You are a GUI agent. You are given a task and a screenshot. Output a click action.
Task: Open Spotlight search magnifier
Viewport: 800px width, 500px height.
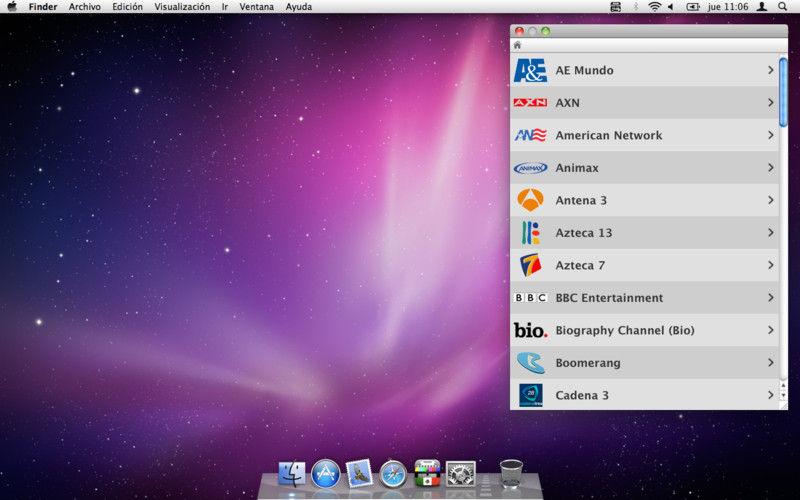[x=782, y=7]
